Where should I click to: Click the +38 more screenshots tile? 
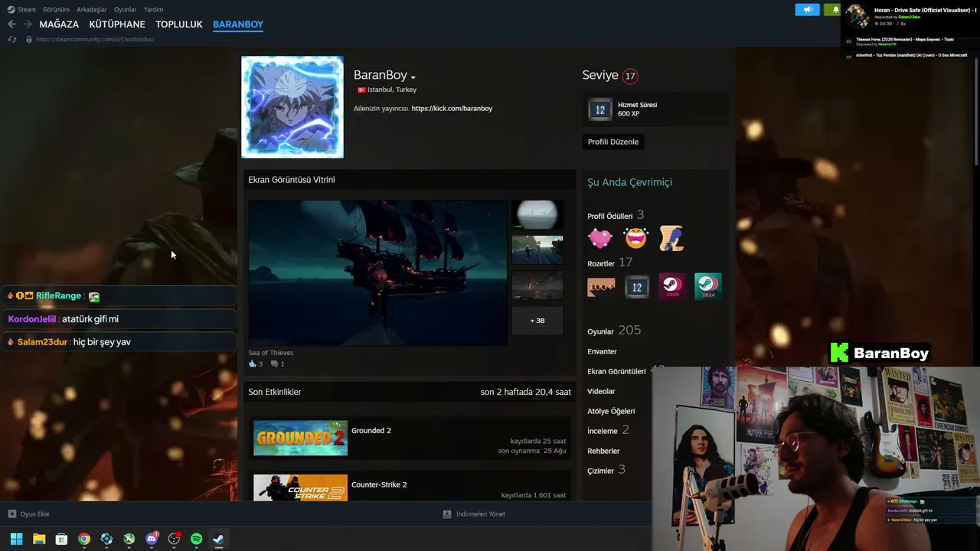click(x=537, y=320)
